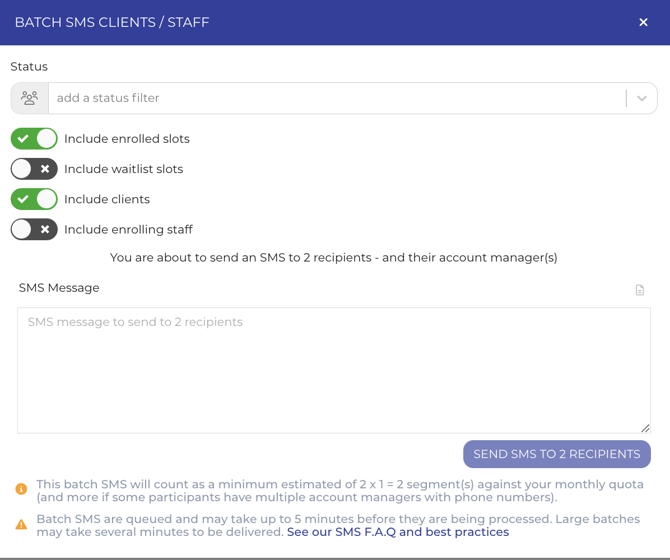
Task: Focus the SMS message text area
Action: pos(334,370)
